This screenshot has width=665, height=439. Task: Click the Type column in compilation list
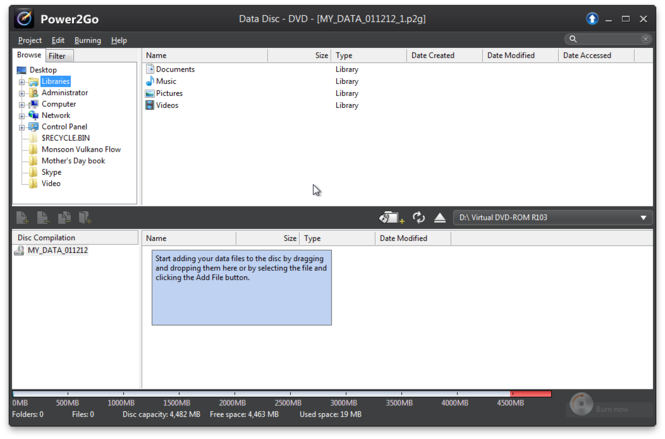[338, 238]
